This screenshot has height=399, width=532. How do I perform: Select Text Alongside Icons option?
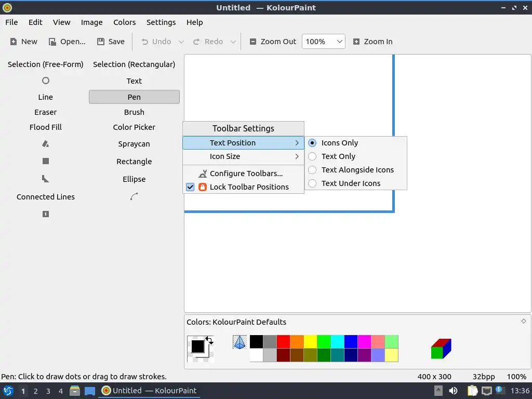coord(355,170)
